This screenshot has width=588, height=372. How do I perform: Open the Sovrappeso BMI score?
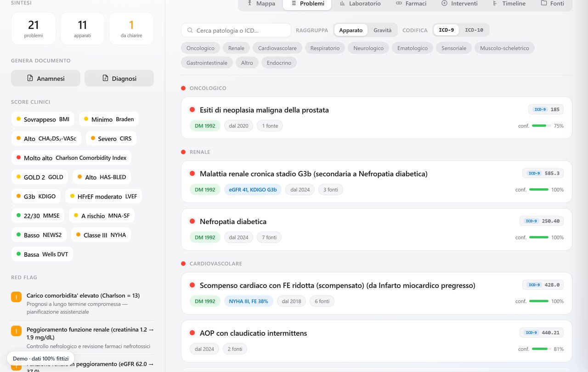pyautogui.click(x=43, y=119)
